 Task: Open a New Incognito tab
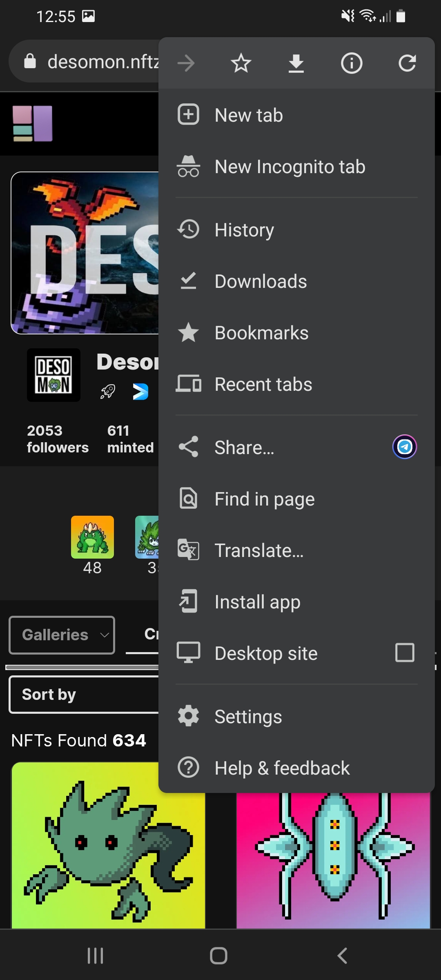290,167
